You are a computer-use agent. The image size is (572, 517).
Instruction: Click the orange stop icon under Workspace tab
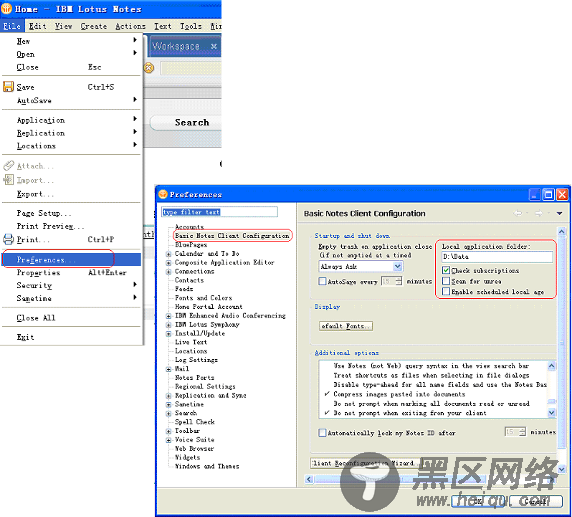[148, 67]
